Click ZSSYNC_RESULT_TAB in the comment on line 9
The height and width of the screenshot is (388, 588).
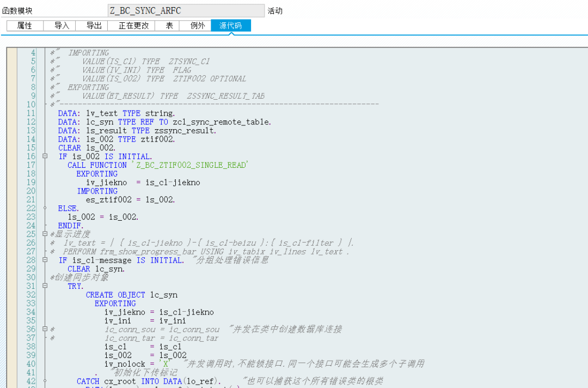(226, 96)
